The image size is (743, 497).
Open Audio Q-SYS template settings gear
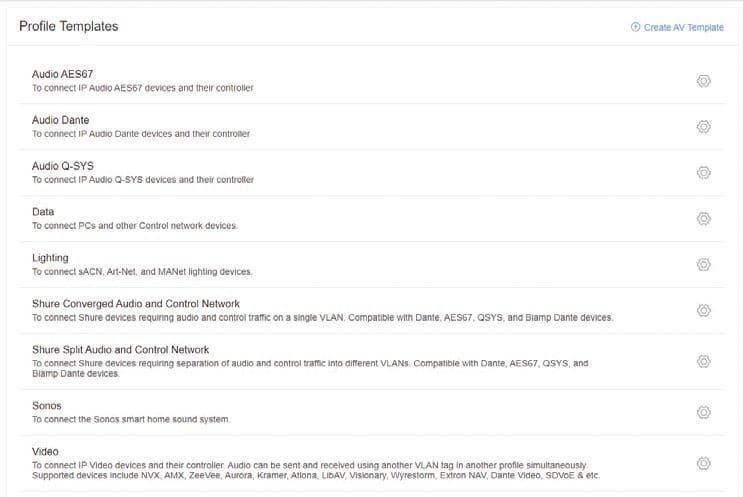coord(703,173)
